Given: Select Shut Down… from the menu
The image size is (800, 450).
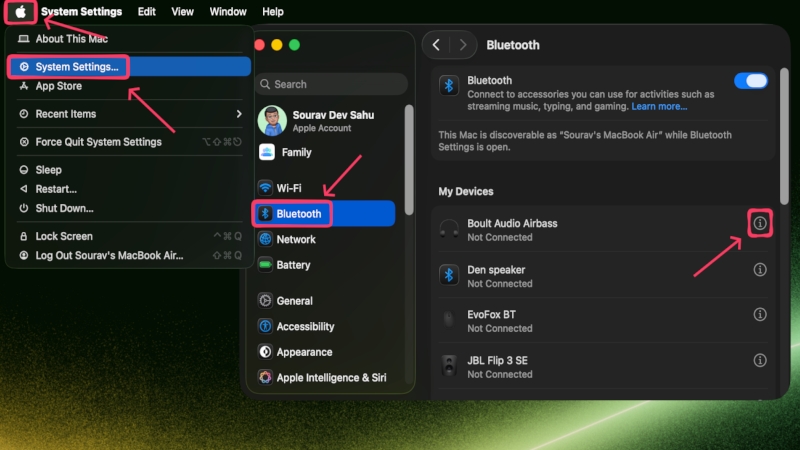Looking at the screenshot, I should pyautogui.click(x=129, y=208).
